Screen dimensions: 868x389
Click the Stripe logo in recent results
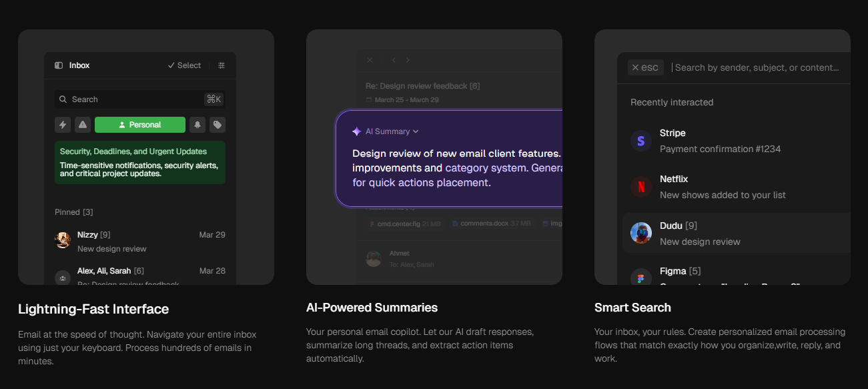coord(641,141)
